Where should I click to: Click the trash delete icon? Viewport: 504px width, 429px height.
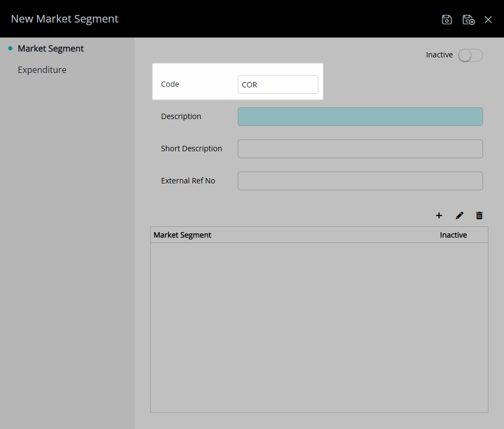(x=479, y=216)
